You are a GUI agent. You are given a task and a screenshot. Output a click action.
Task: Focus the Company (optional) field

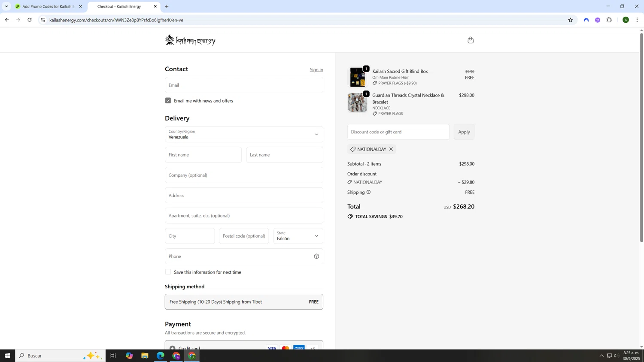point(244,175)
